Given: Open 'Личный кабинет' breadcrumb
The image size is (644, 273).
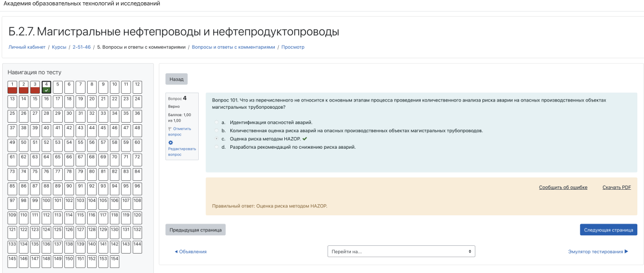Looking at the screenshot, I should tap(27, 47).
